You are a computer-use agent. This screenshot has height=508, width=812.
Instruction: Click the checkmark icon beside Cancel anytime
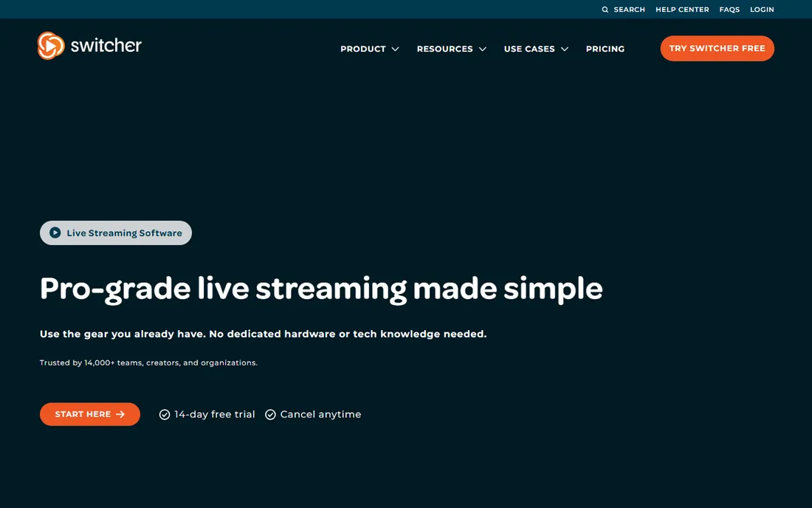tap(270, 415)
